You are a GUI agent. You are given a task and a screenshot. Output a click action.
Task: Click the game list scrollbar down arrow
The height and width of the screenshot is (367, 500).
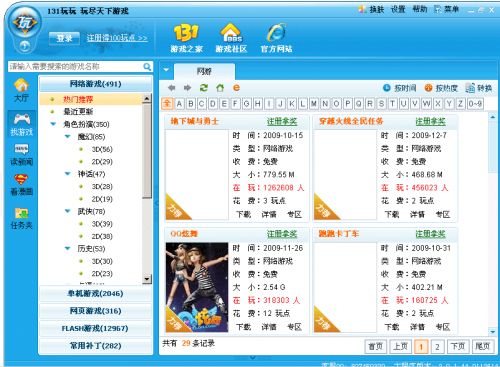(493, 331)
